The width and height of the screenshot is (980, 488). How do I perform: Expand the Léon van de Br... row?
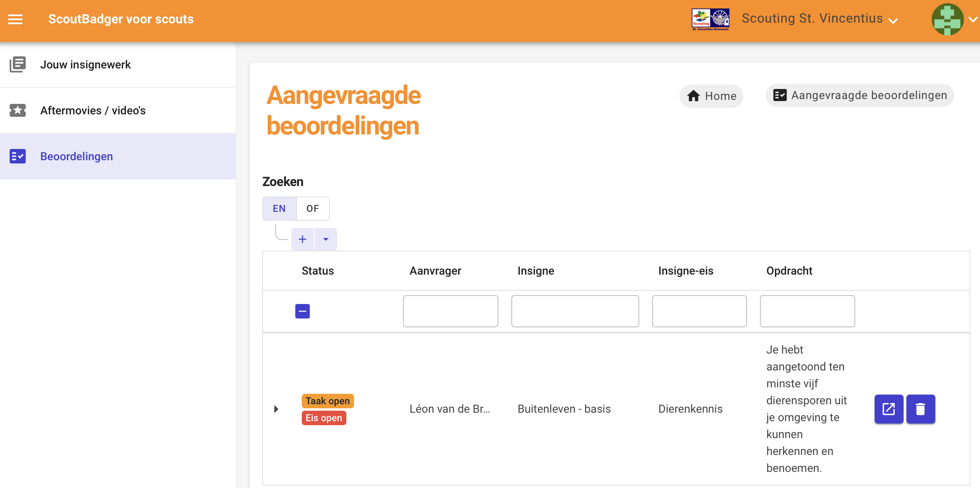click(x=276, y=409)
